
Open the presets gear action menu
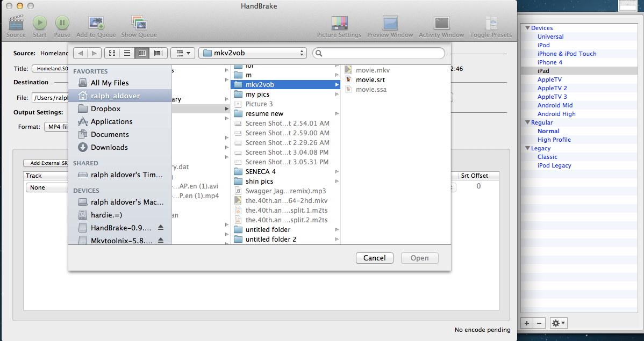(x=559, y=323)
